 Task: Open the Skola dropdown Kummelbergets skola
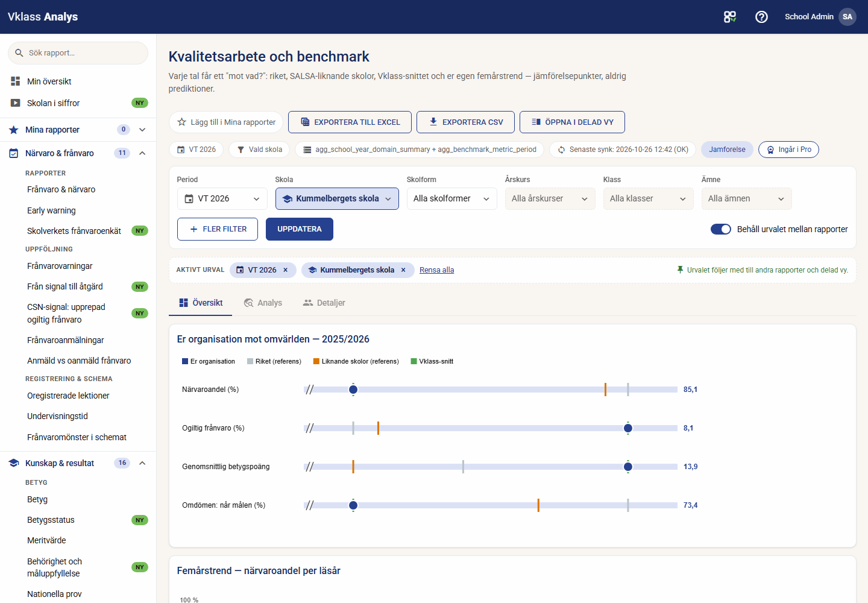337,199
